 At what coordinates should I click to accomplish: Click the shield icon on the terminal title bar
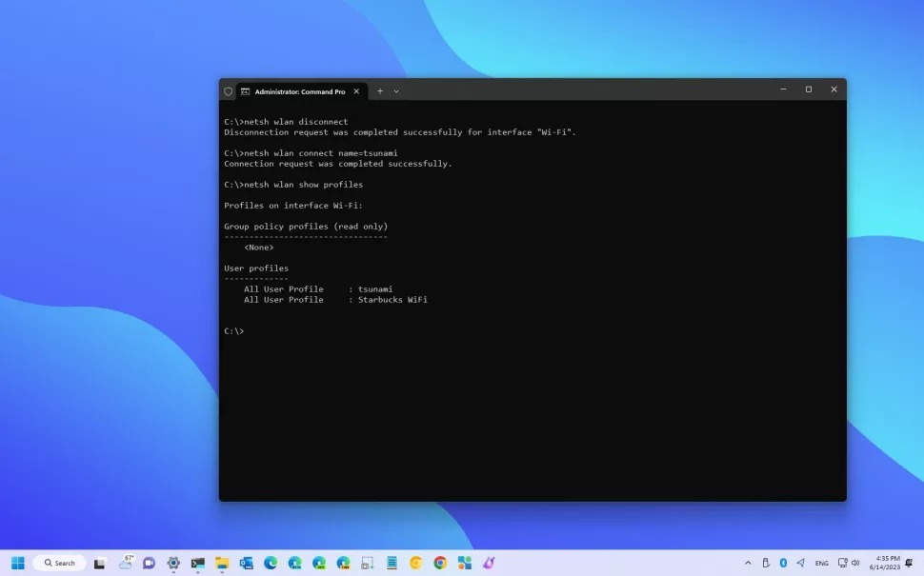pos(229,90)
